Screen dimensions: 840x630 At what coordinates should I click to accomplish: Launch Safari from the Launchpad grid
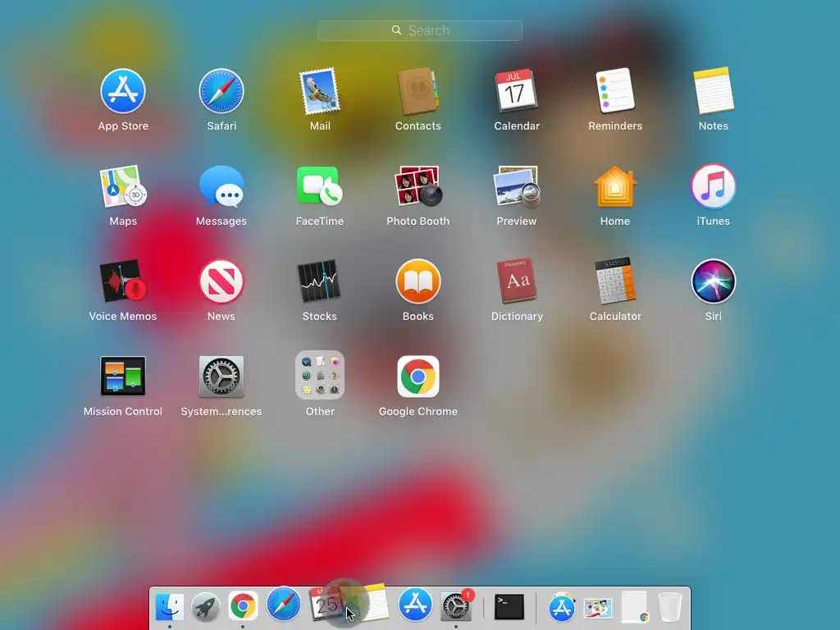pos(221,91)
